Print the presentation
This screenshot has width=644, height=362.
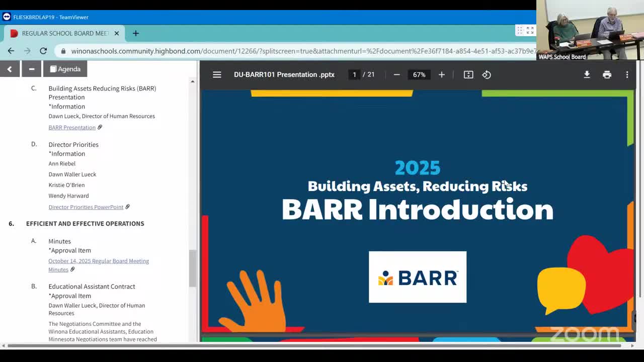coord(607,74)
